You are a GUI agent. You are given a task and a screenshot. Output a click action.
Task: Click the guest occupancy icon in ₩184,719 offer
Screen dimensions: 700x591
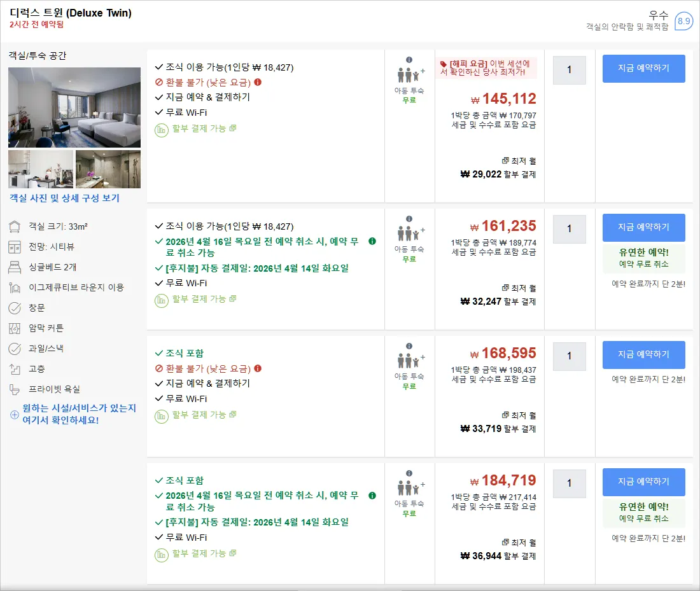click(x=410, y=488)
